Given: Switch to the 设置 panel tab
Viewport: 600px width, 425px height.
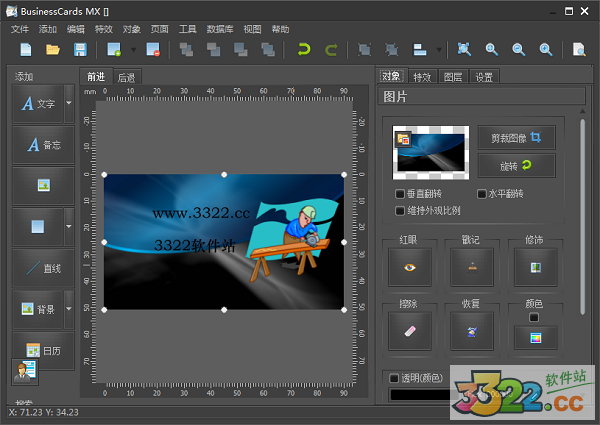Looking at the screenshot, I should click(484, 77).
